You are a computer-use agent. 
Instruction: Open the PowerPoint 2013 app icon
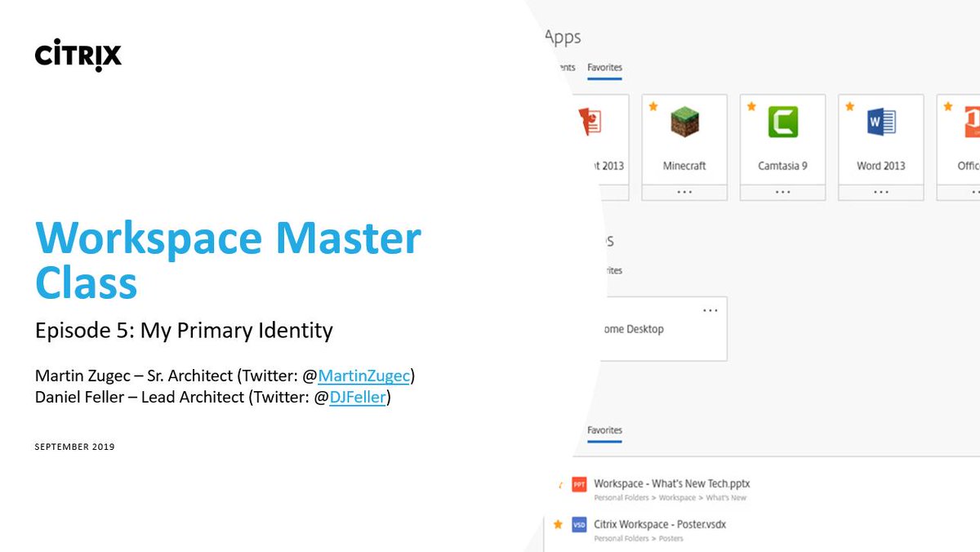coord(590,122)
